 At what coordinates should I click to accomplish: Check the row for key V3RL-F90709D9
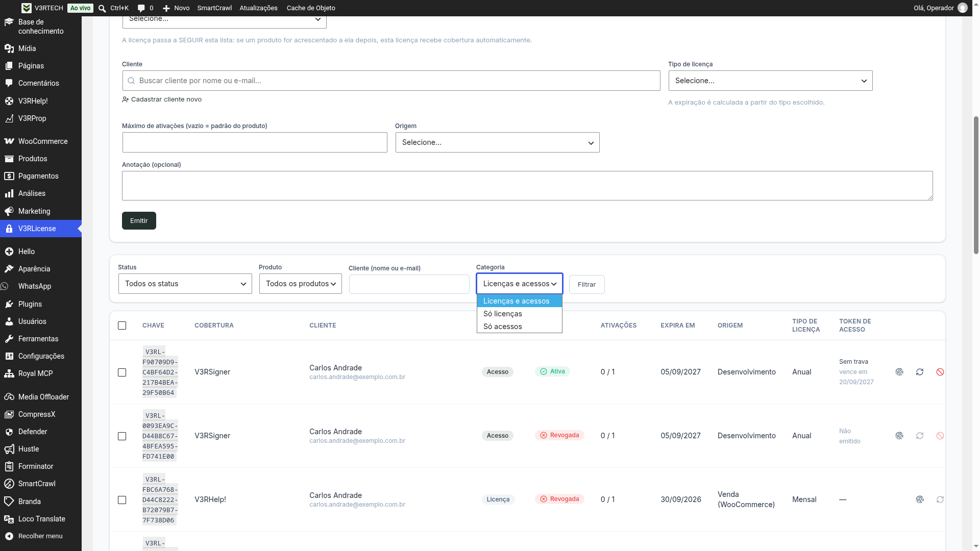coord(122,372)
